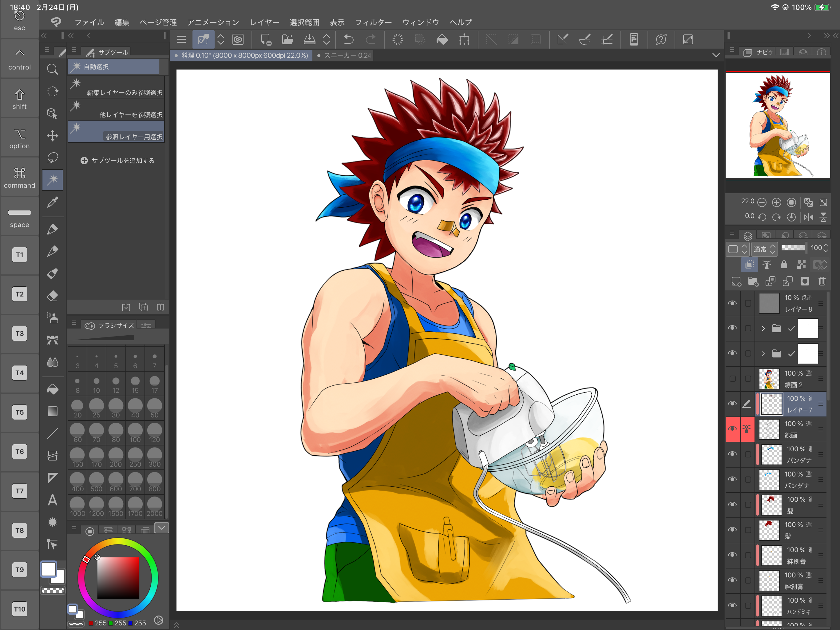Viewport: 840px width, 630px height.
Task: Click the opacity 100 stepper arrows
Action: (826, 248)
